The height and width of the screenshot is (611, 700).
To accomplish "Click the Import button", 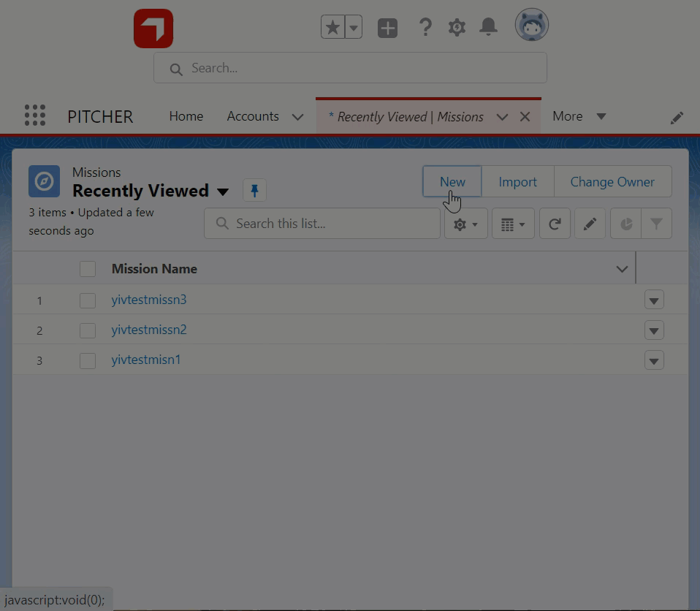I will 517,182.
